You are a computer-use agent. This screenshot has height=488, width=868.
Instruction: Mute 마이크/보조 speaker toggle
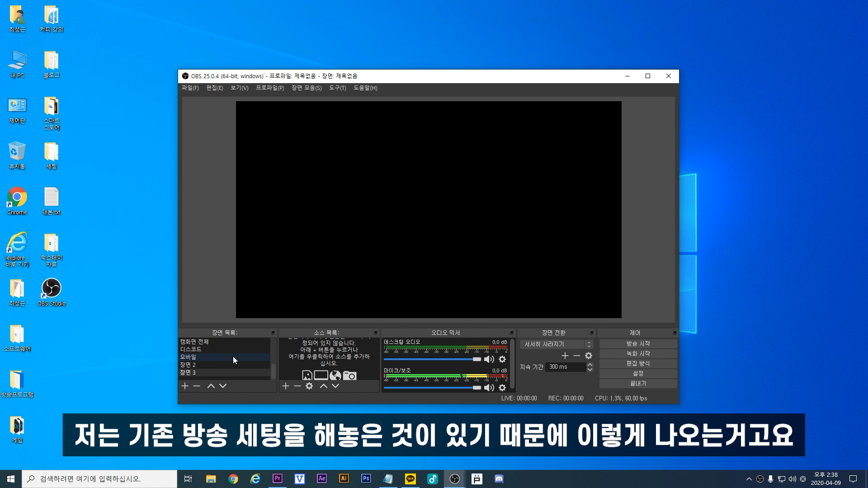point(489,388)
